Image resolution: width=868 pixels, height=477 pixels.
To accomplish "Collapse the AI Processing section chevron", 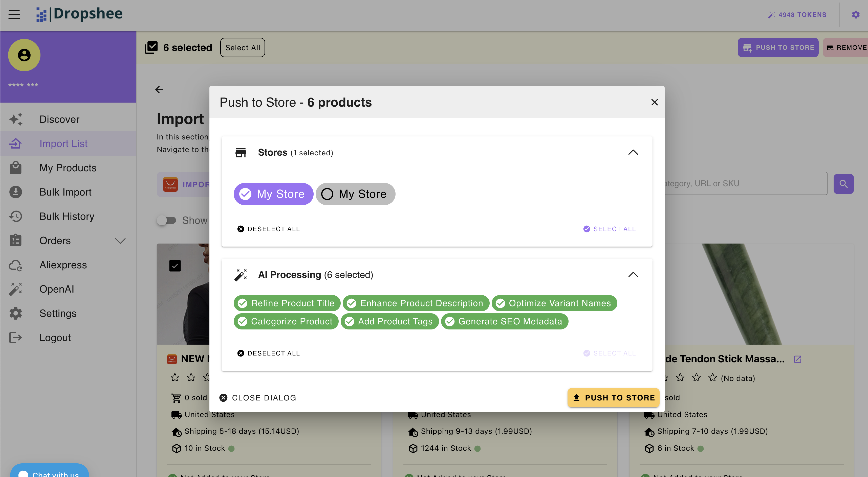I will 633,275.
